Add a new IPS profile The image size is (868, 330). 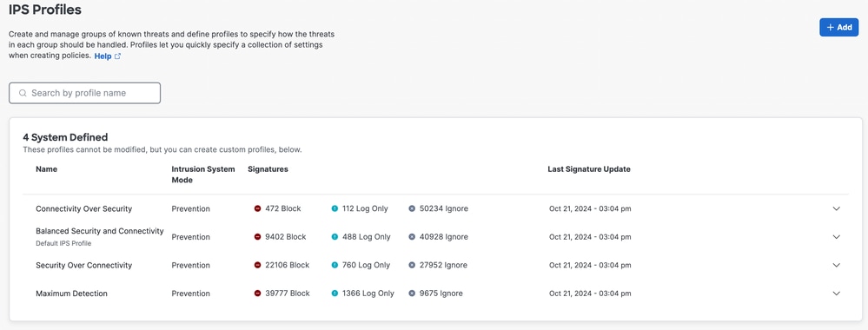click(x=838, y=27)
